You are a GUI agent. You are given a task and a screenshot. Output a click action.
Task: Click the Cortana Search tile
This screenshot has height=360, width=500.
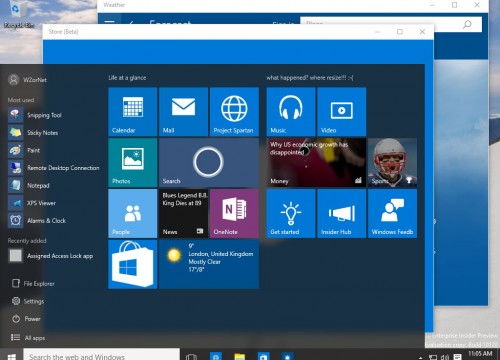tap(209, 162)
